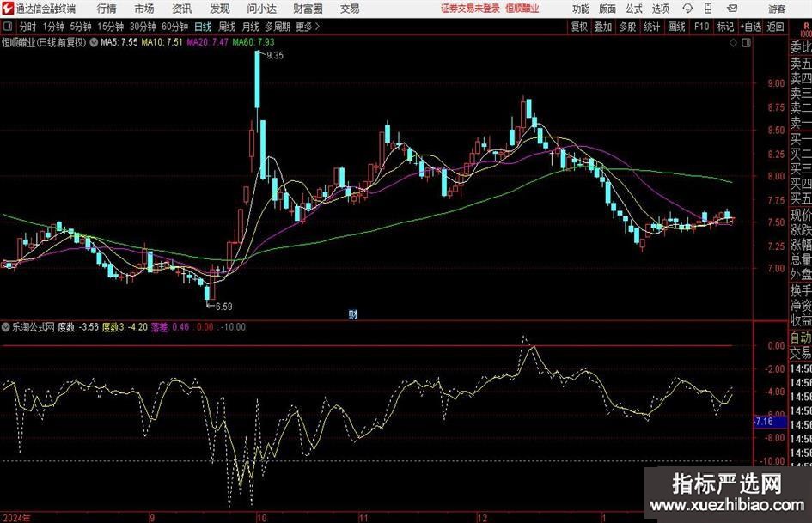
Task: Click the 6.59 low price annotation
Action: [x=223, y=307]
